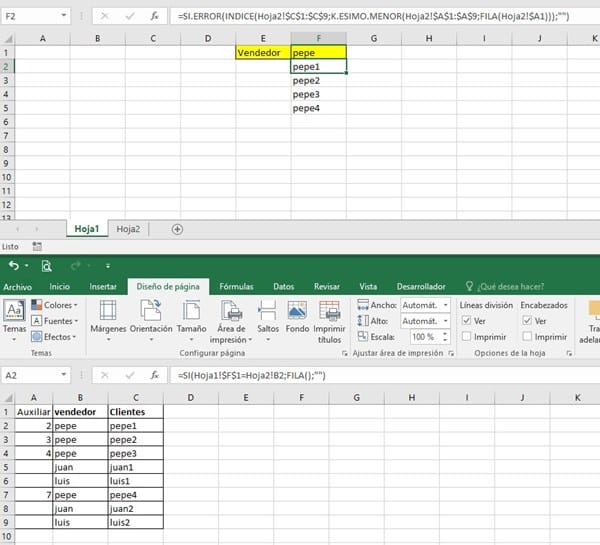Screen dimensions: 600x545
Task: Expand the Colores theme colors dropdown
Action: [x=56, y=305]
